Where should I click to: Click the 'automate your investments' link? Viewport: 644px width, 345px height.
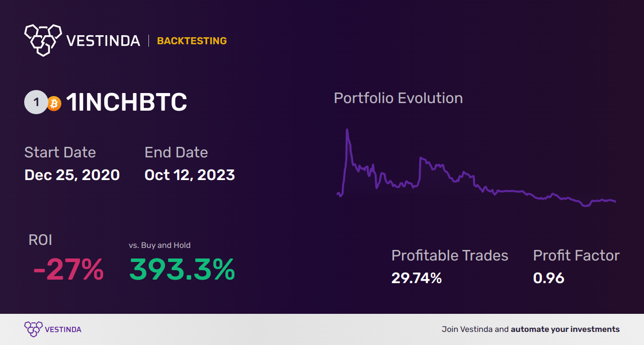click(x=565, y=329)
